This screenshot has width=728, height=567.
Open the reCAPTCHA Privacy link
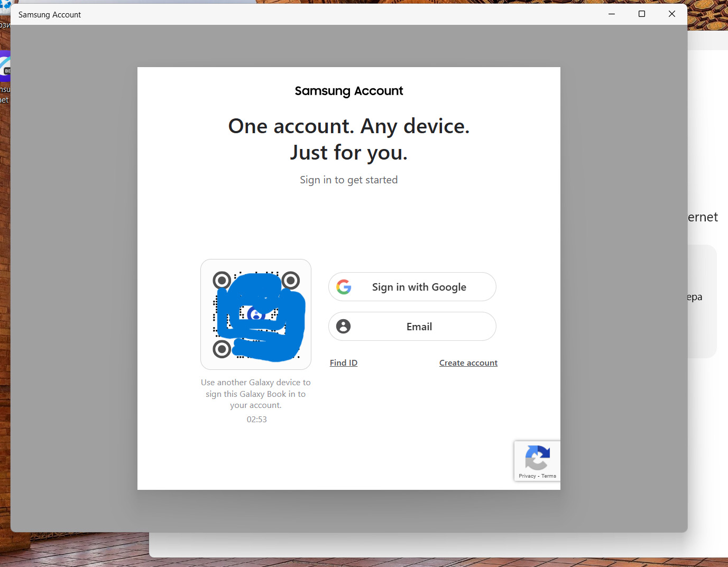(527, 476)
